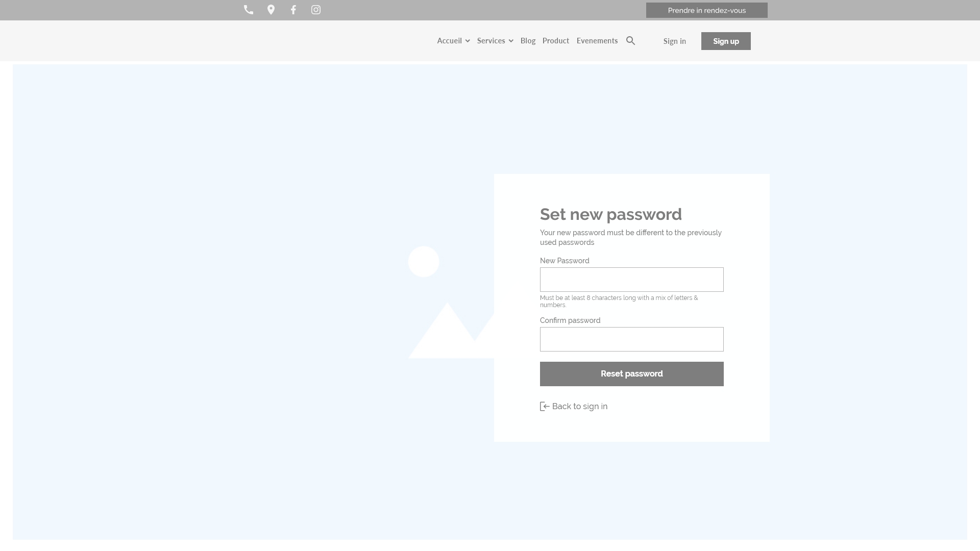The image size is (980, 551).
Task: Click the phone icon in the header
Action: click(249, 9)
